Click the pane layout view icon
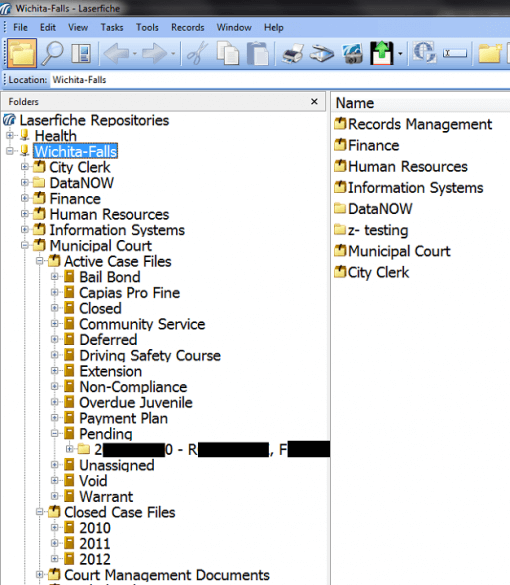 click(x=81, y=53)
